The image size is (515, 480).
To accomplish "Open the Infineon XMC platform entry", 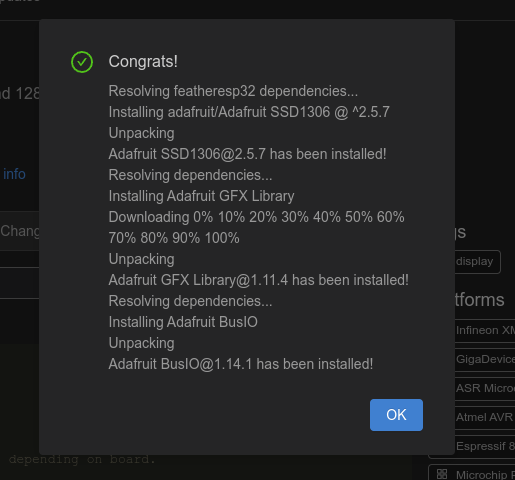I will point(485,330).
